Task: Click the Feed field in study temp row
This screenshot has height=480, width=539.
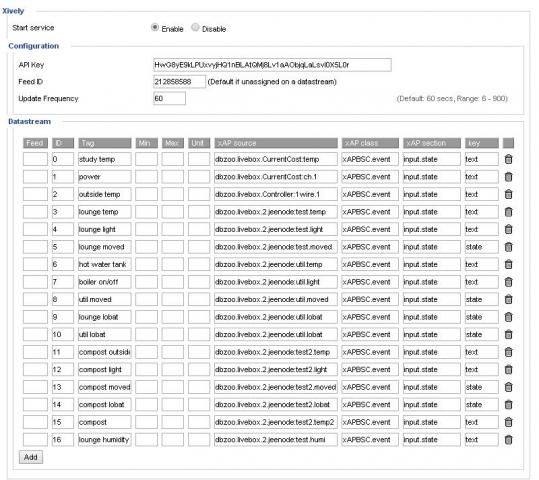Action: [x=35, y=159]
